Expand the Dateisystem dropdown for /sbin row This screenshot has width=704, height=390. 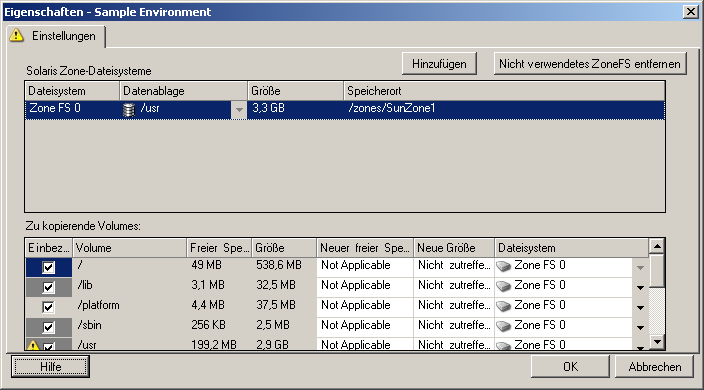click(641, 327)
